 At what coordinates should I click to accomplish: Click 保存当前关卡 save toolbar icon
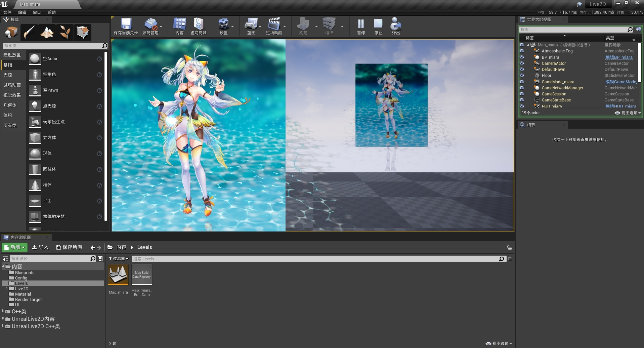[126, 24]
